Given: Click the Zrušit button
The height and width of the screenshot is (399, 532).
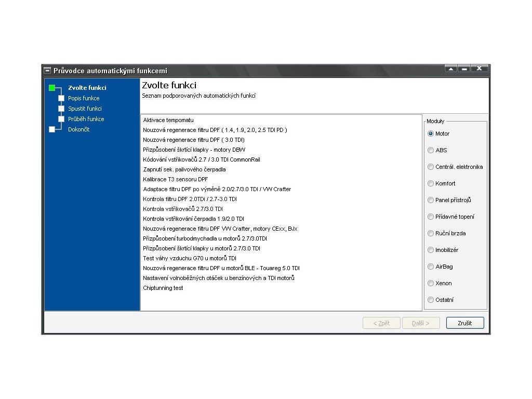Looking at the screenshot, I should [465, 323].
